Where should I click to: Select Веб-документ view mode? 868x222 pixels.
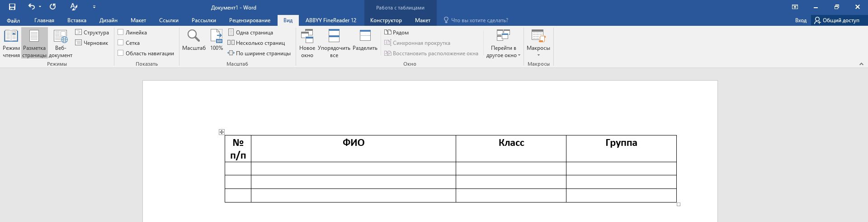tap(61, 44)
